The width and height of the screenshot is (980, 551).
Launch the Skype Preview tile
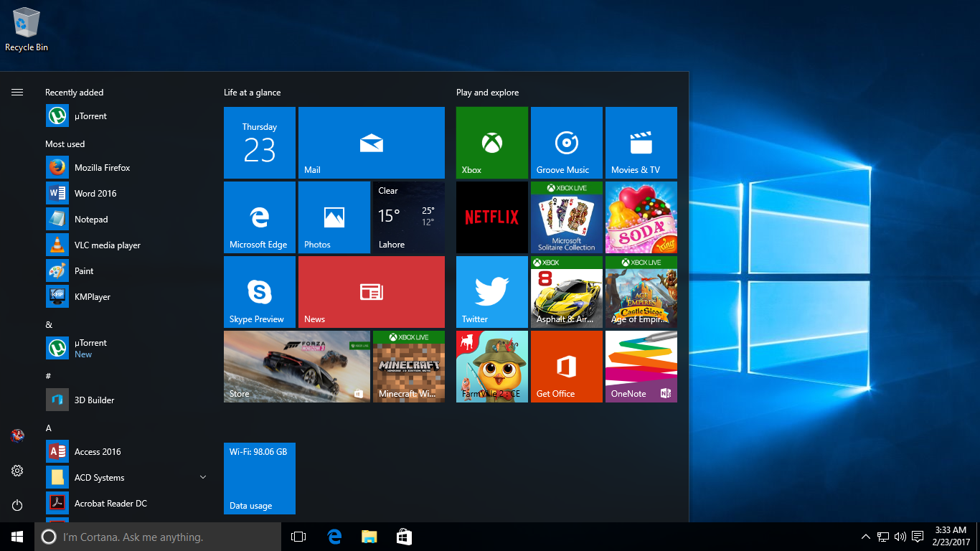(x=260, y=292)
